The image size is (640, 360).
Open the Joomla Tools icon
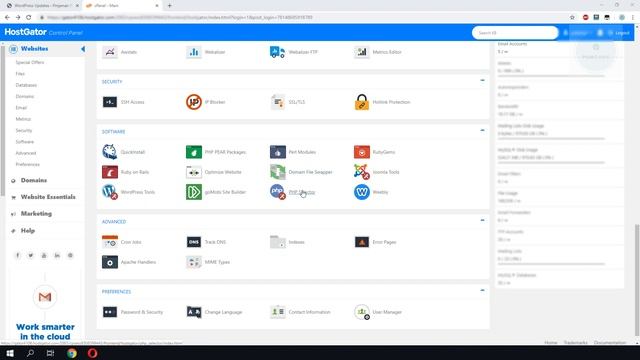(x=362, y=172)
